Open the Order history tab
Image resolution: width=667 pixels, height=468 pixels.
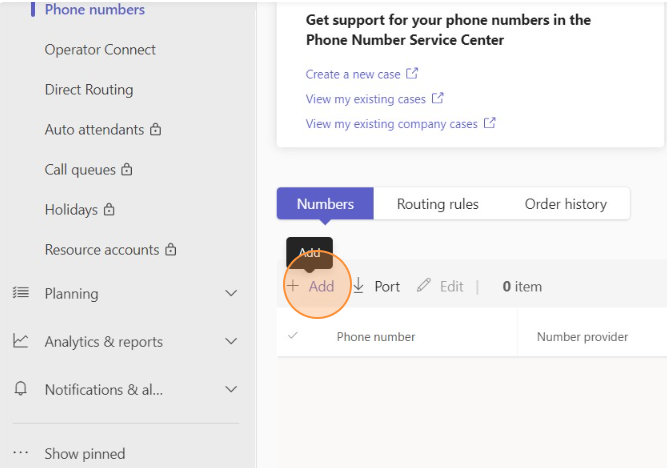566,204
